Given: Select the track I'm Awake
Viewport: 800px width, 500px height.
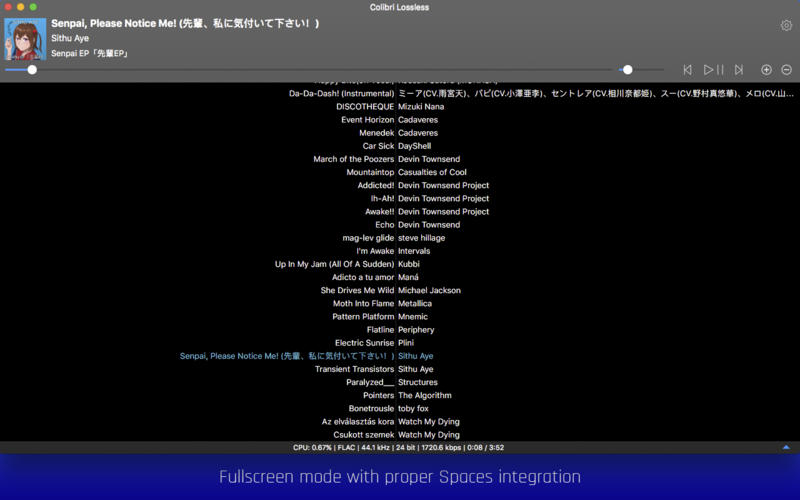Looking at the screenshot, I should (375, 251).
